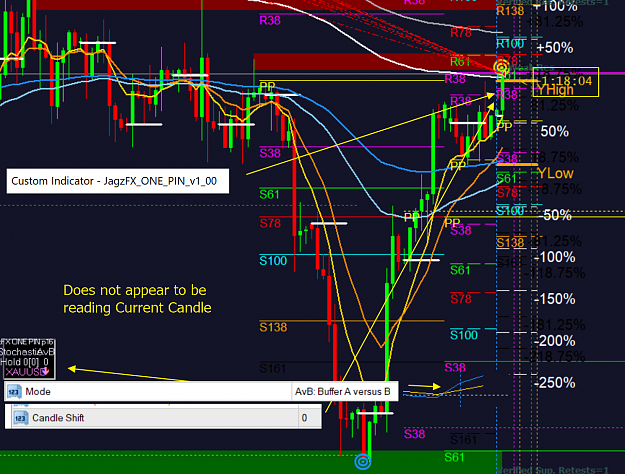Open the Mode value AvB: Buffer A versus B
625x474 pixels.
(343, 391)
